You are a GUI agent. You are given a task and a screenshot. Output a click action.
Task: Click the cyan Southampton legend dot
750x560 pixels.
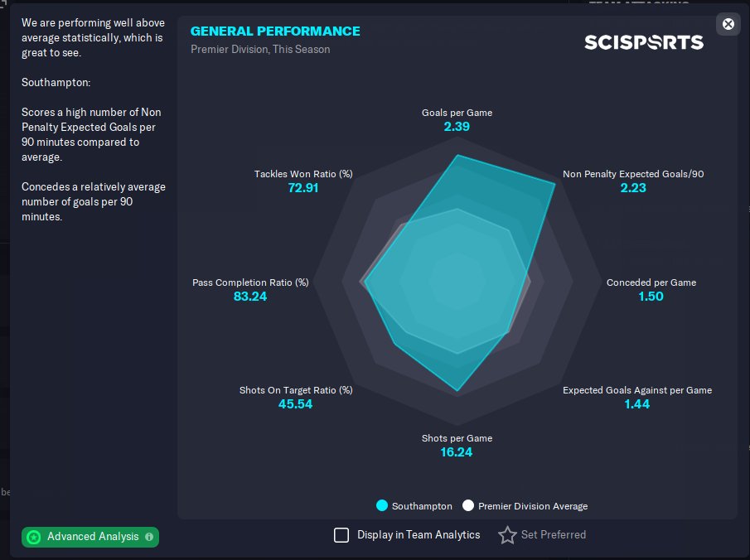pyautogui.click(x=382, y=505)
